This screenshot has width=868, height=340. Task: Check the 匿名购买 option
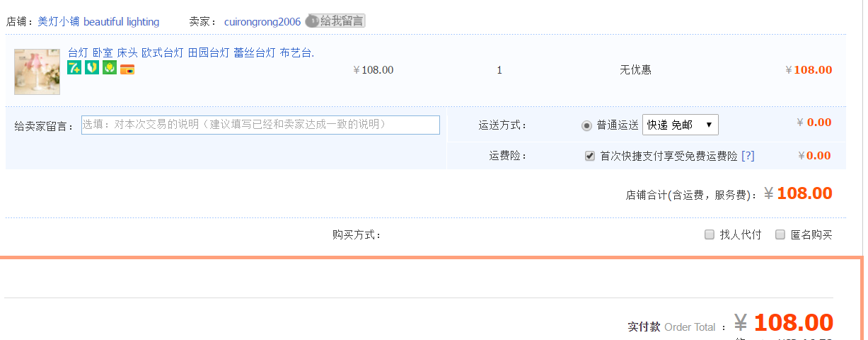tap(780, 234)
